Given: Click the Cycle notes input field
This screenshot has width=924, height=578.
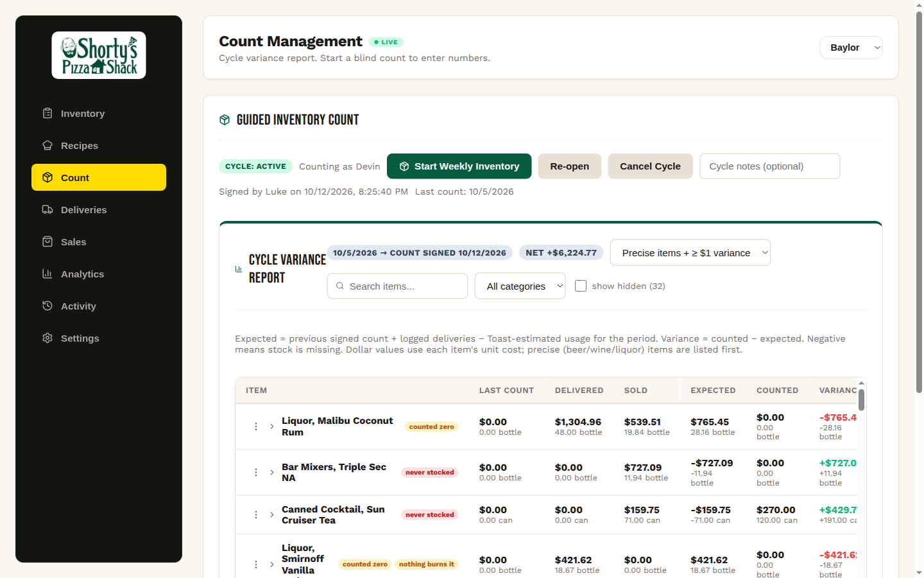Looking at the screenshot, I should point(770,166).
